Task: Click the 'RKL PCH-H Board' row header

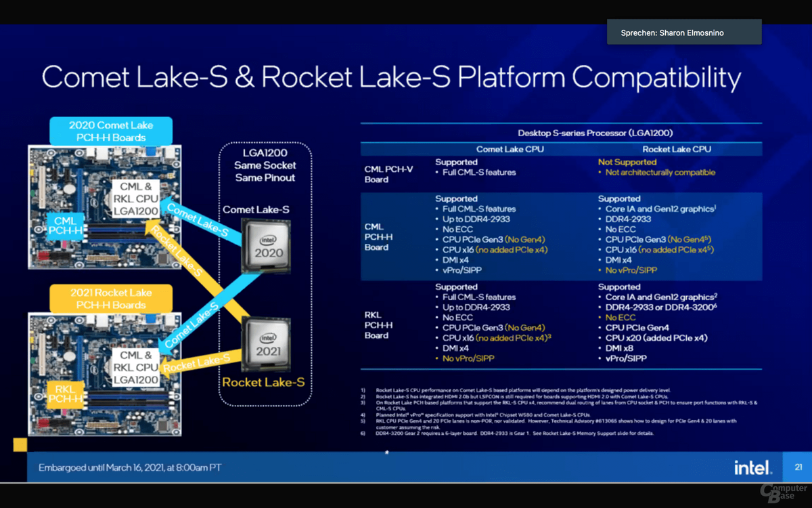Action: pyautogui.click(x=378, y=325)
